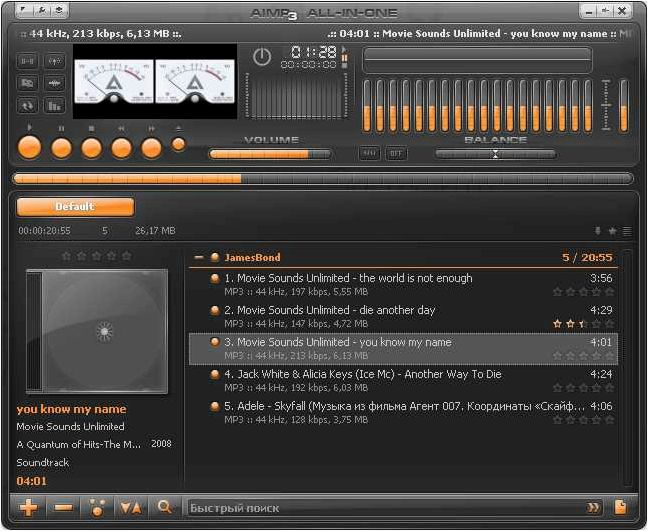Click the spectrum visualization area

pos(296,97)
